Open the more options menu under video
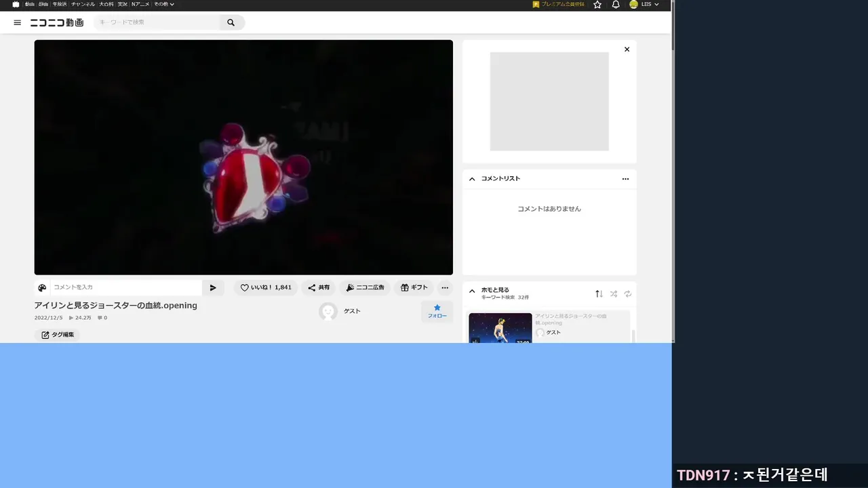This screenshot has height=488, width=868. 445,287
